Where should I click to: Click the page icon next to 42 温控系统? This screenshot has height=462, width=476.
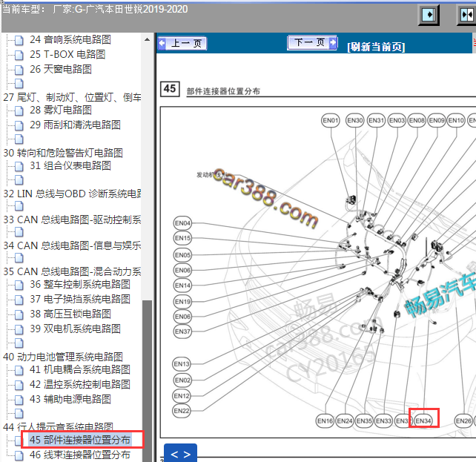(19, 385)
